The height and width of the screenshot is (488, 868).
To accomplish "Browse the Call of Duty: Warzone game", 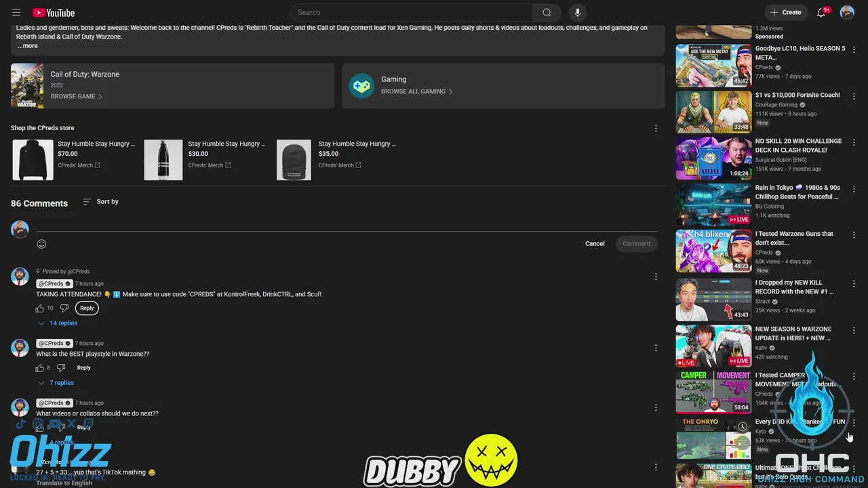I will point(76,96).
